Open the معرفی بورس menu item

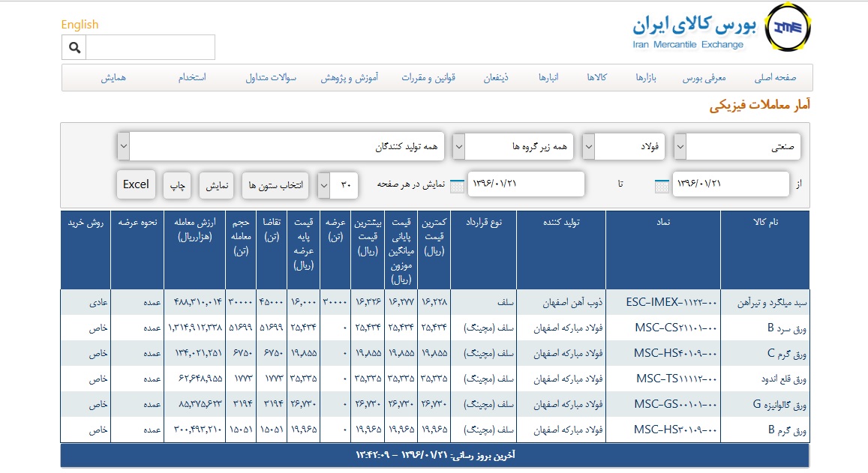point(701,78)
